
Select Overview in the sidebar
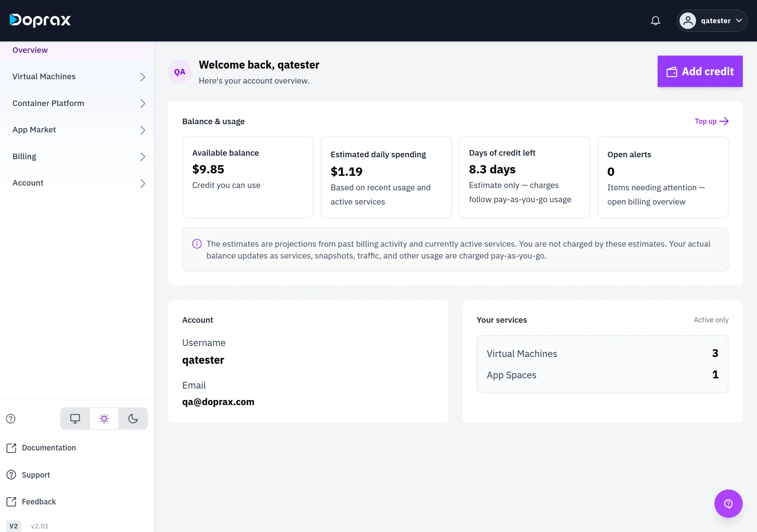coord(77,50)
